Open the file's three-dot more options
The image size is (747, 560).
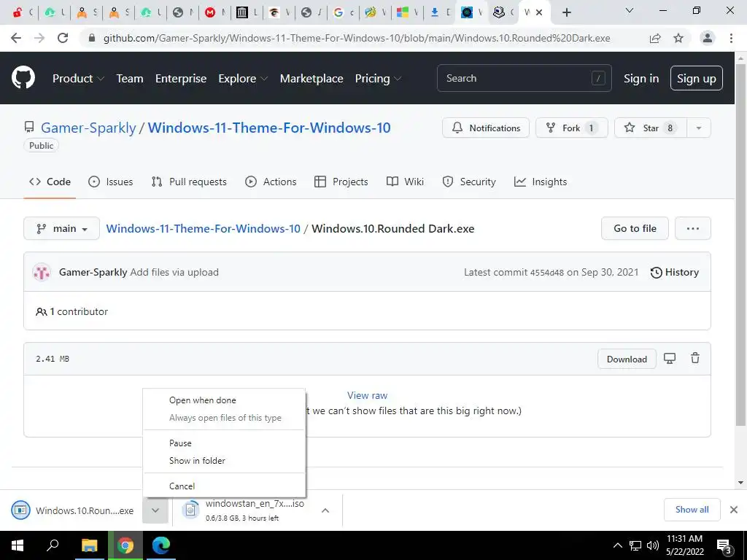[693, 228]
